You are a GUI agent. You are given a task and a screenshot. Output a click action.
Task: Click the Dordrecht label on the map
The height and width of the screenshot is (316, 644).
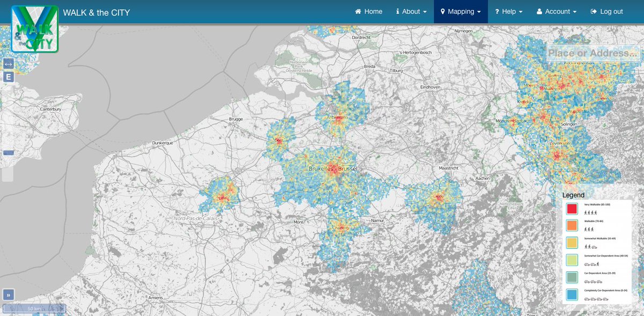(x=361, y=38)
